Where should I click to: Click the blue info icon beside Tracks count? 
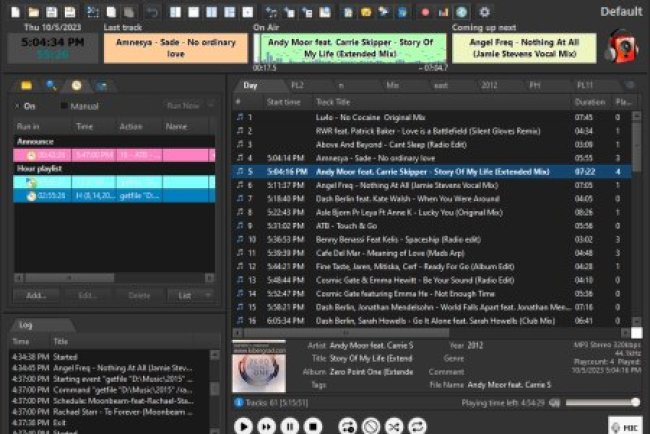point(239,402)
